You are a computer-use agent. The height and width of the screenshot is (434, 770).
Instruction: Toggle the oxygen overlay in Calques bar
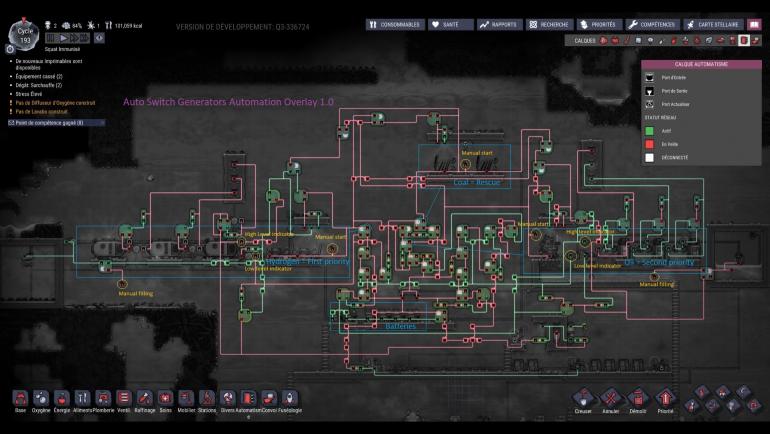coord(604,40)
